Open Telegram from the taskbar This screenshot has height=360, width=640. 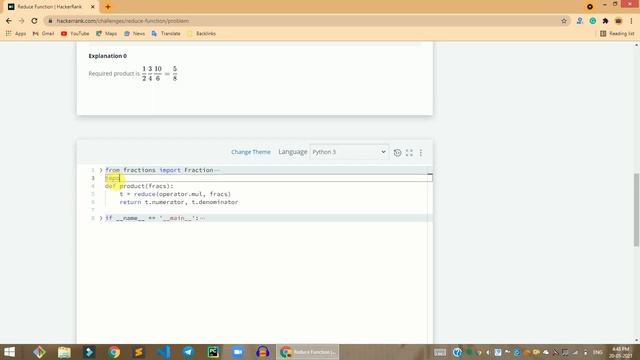click(188, 352)
